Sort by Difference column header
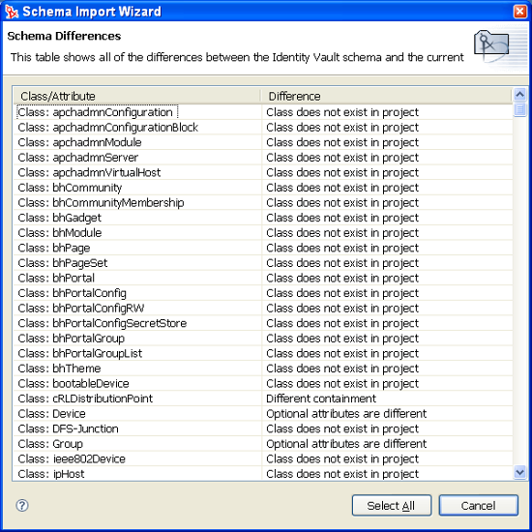Image resolution: width=532 pixels, height=532 pixels. point(386,96)
